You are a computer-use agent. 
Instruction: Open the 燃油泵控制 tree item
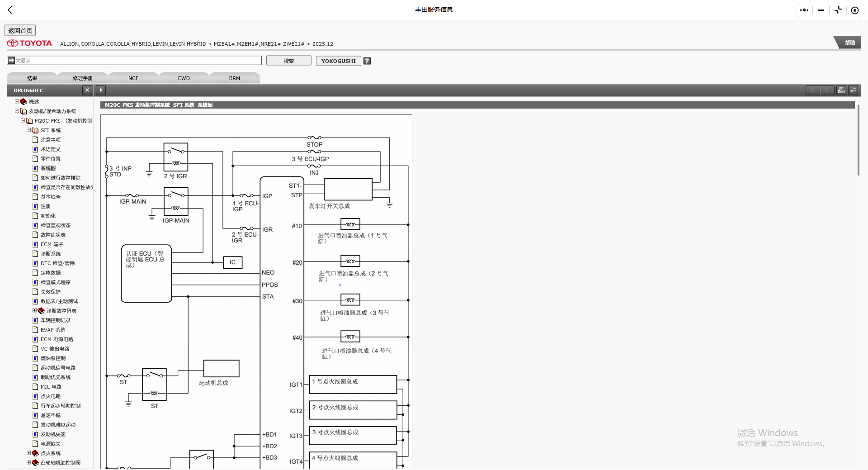(53, 358)
